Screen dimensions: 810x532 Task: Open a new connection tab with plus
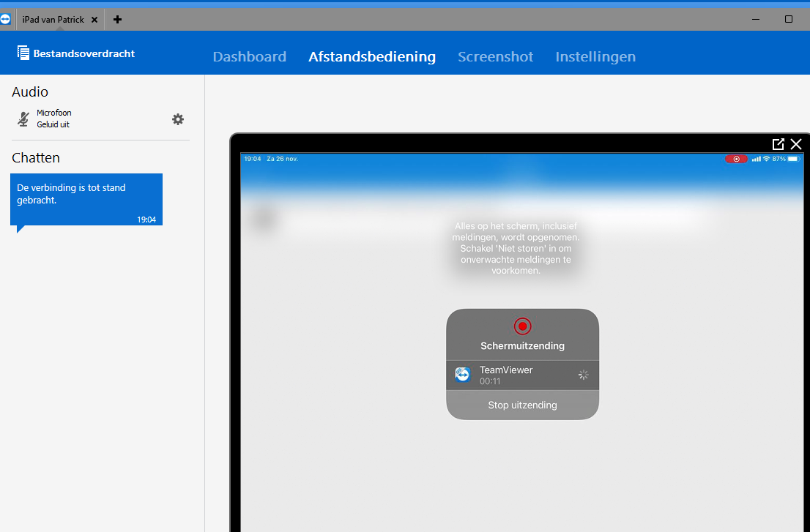tap(117, 20)
